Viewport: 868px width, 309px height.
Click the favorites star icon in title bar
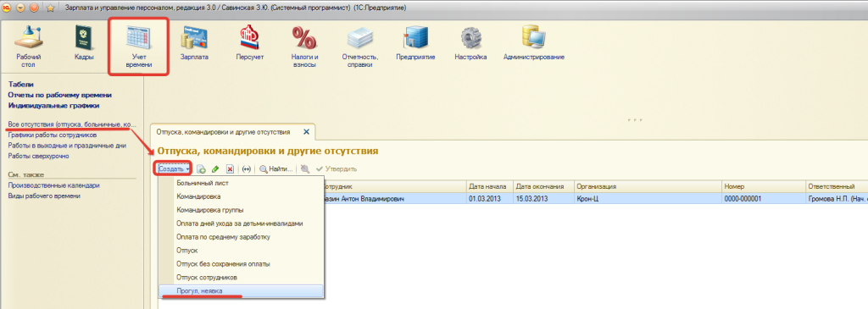50,8
